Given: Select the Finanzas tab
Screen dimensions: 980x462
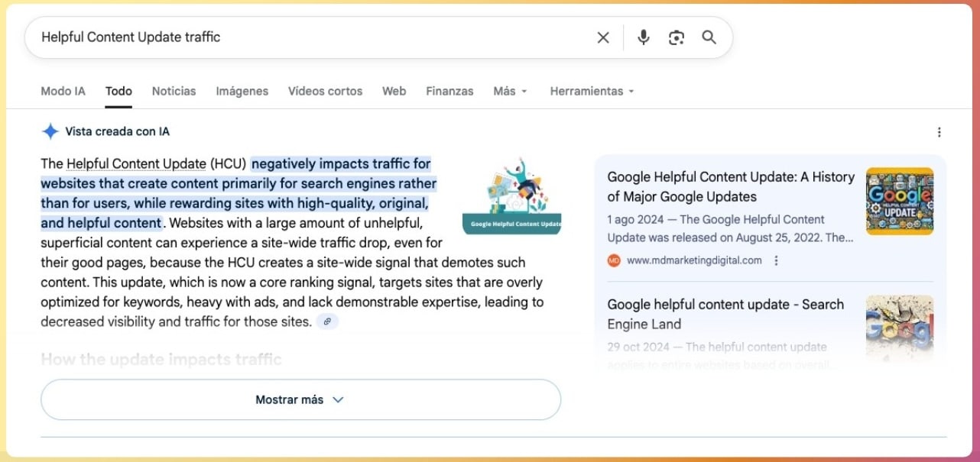Looking at the screenshot, I should (x=449, y=91).
